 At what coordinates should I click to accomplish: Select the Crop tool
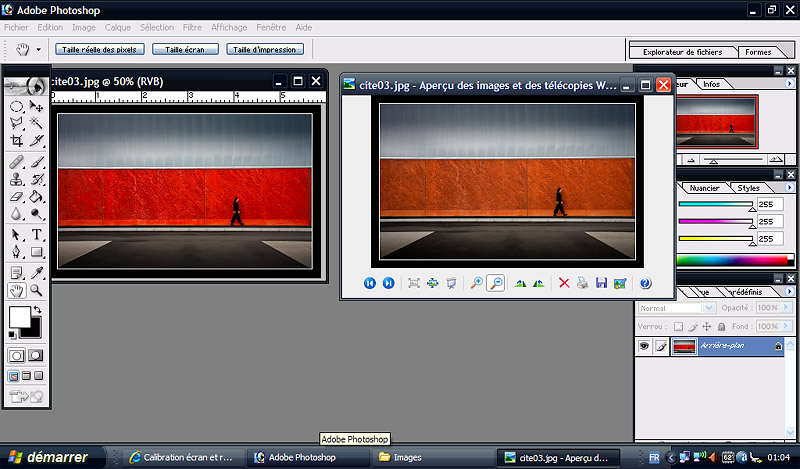(16, 140)
